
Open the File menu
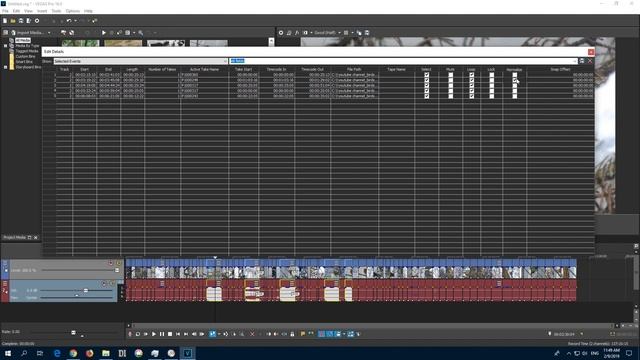[5, 11]
